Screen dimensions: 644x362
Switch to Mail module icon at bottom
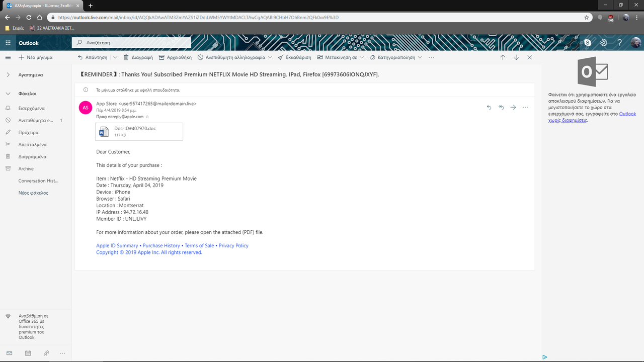pyautogui.click(x=9, y=353)
